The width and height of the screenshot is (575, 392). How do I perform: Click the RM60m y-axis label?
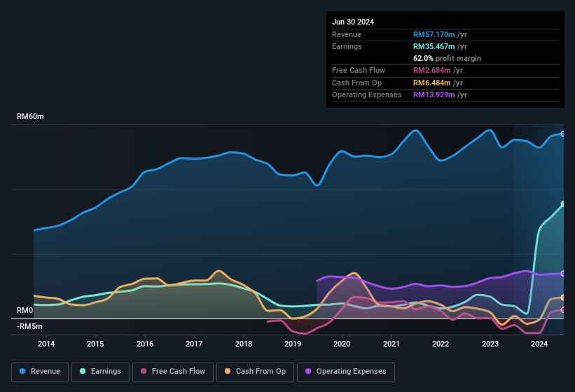click(30, 116)
